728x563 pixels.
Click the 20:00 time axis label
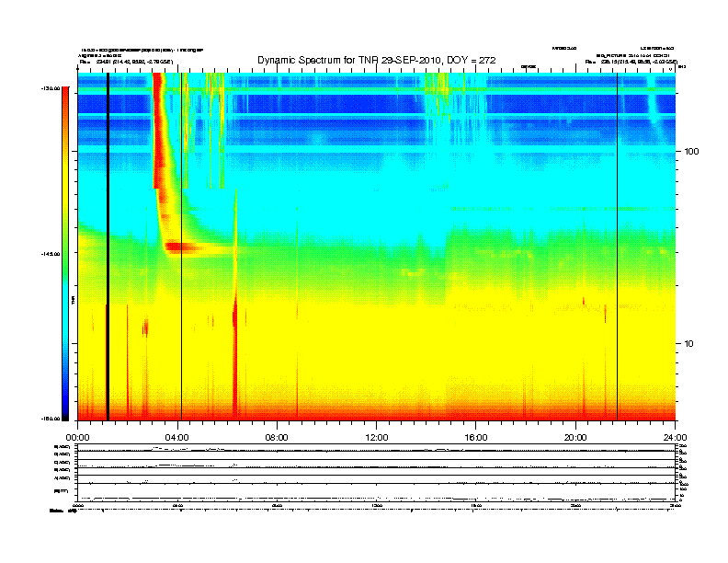(x=575, y=438)
